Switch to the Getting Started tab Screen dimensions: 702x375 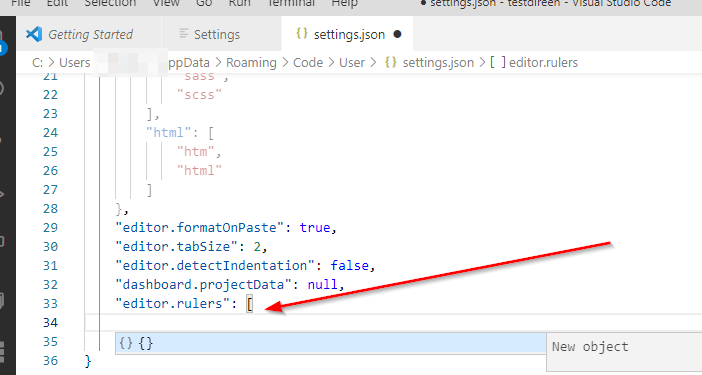(90, 34)
